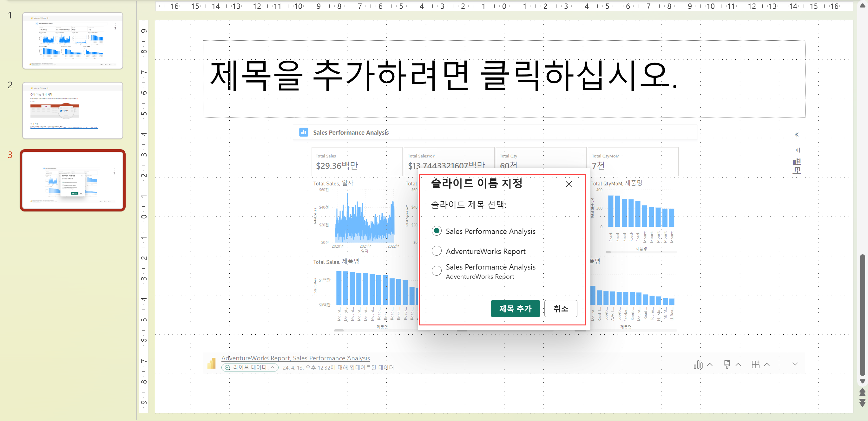
Task: Go to previous slide with double-up arrow
Action: coord(862,392)
